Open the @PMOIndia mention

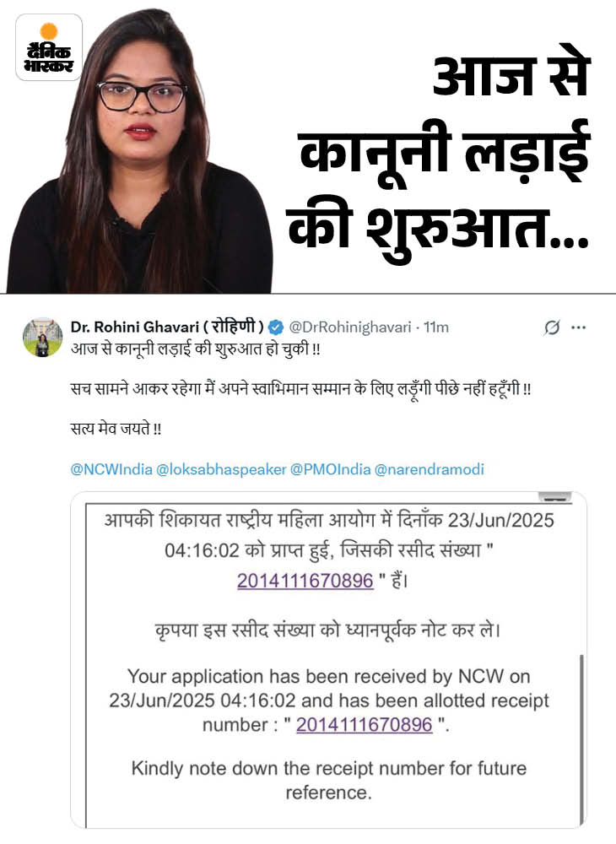click(x=330, y=469)
